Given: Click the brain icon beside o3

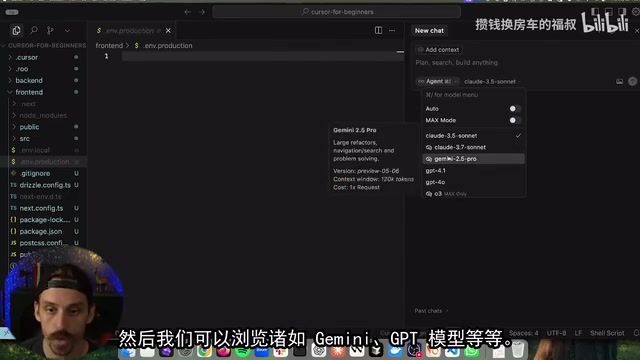Looking at the screenshot, I should coord(429,194).
